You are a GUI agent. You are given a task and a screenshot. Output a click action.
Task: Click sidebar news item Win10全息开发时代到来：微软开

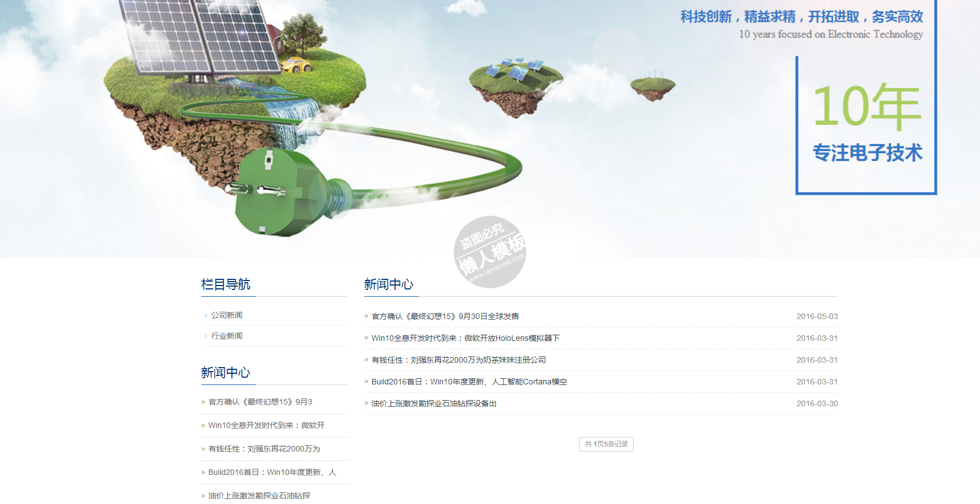click(267, 425)
